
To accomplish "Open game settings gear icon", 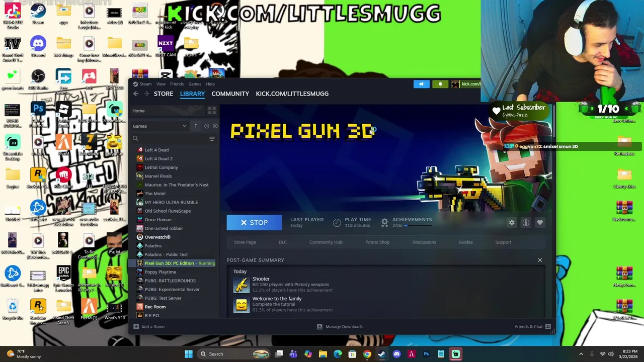I will (x=512, y=223).
